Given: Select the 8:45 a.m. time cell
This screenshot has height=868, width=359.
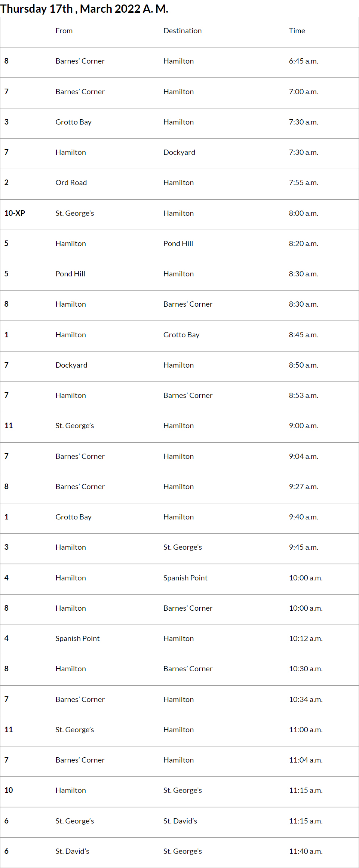Looking at the screenshot, I should [303, 335].
